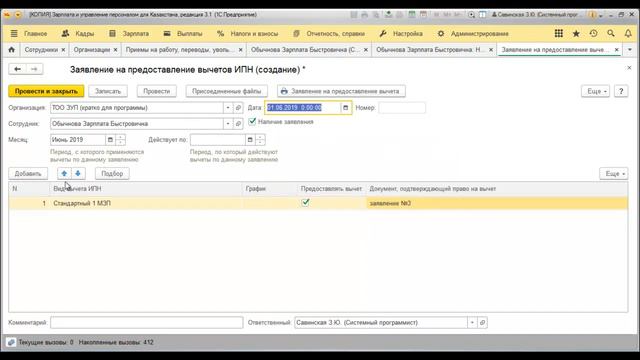Viewport: 640px width, 360px height.
Task: Open the Настройка menu section
Action: 408,33
